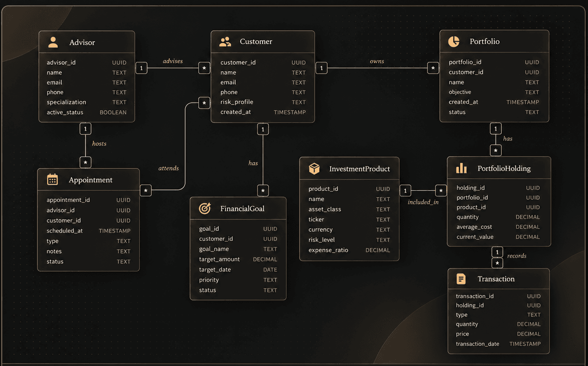Click the 'records' relationship label
This screenshot has height=366, width=588.
[517, 256]
